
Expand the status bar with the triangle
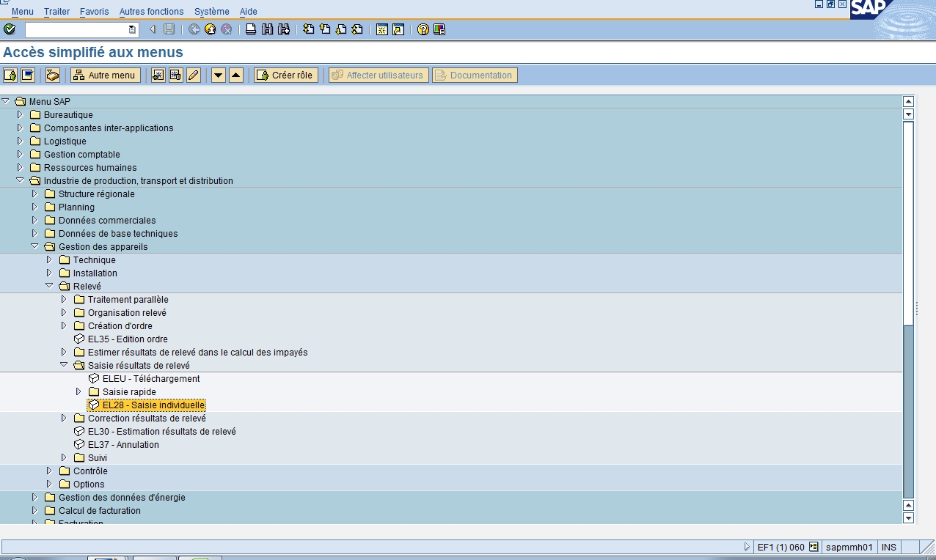747,547
